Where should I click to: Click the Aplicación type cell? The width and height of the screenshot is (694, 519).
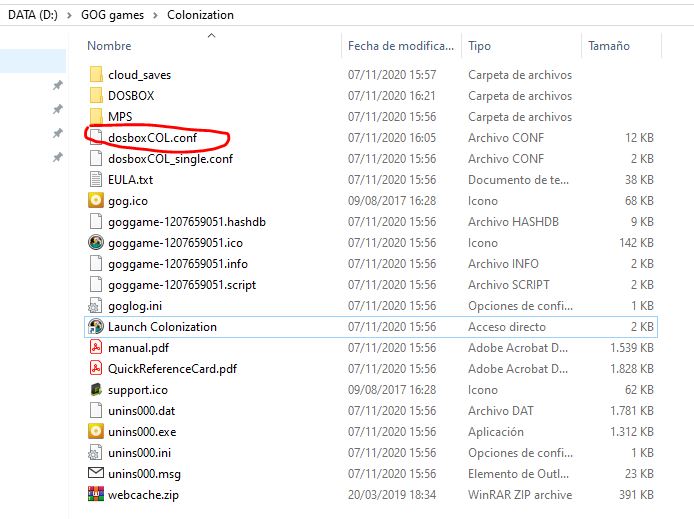coord(496,431)
